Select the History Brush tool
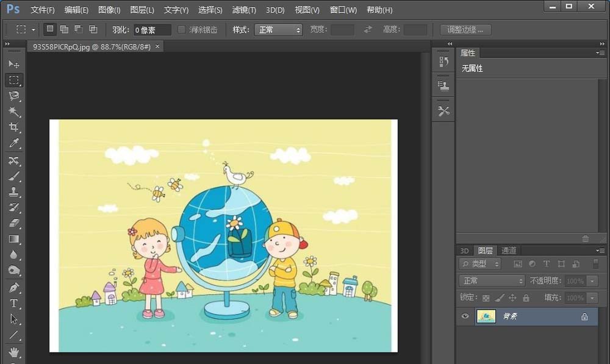 coord(14,207)
